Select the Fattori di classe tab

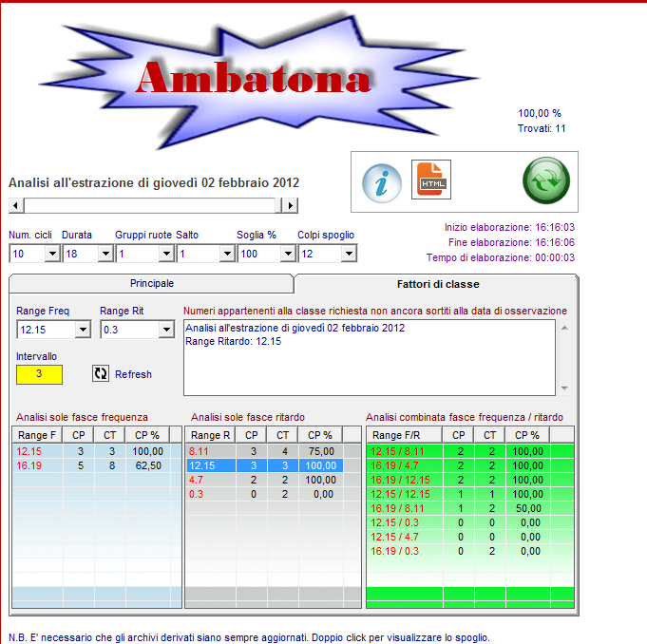coord(438,284)
